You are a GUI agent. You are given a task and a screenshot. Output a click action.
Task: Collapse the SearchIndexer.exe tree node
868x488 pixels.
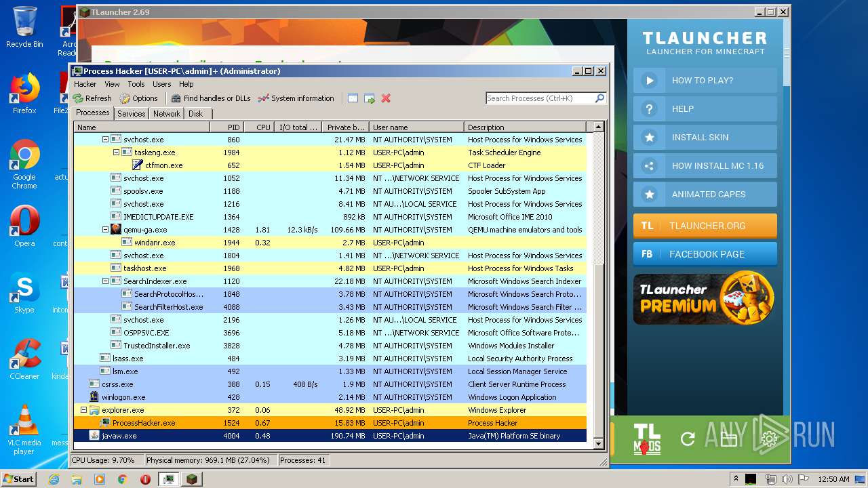(x=105, y=281)
